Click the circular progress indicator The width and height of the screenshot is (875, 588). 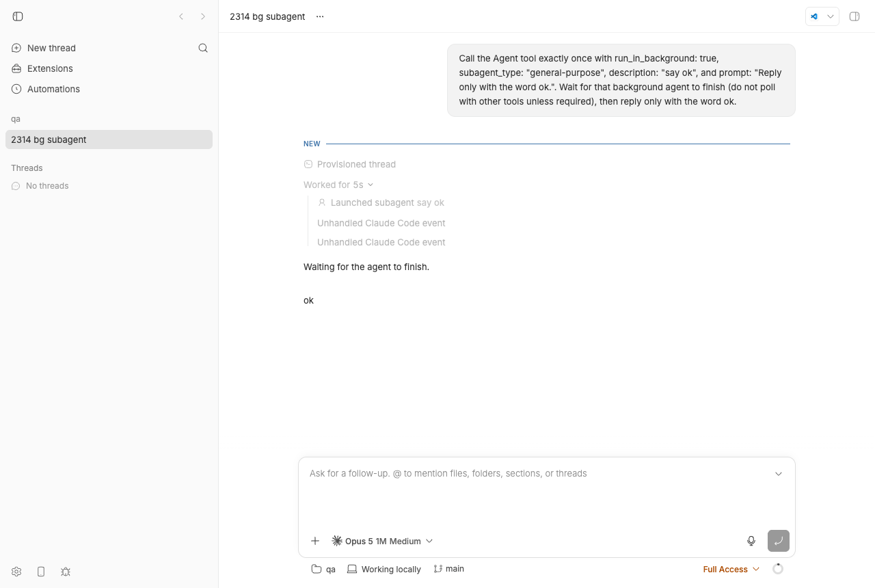coord(778,569)
